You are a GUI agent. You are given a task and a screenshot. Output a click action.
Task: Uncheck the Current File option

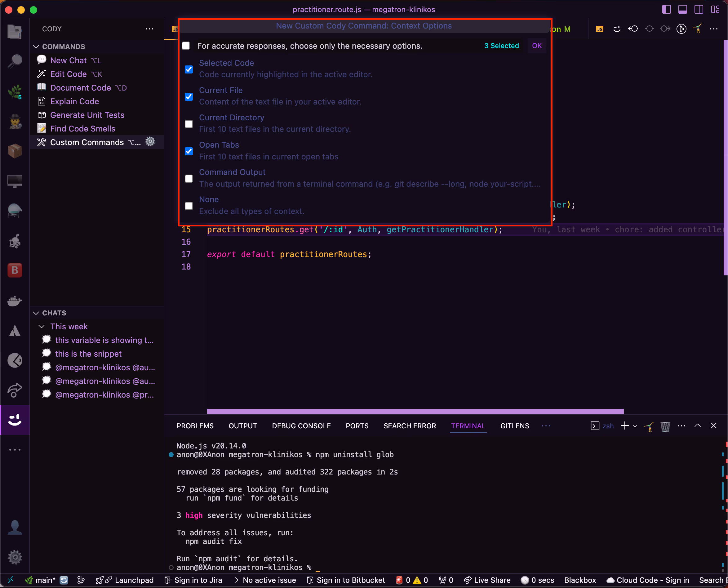tap(189, 97)
